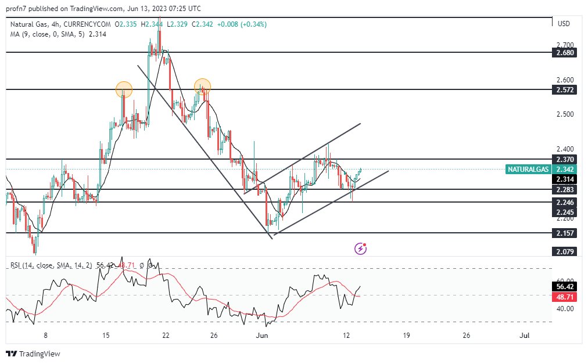Screen dimensions: 588x364
Task: Select the Natural Gas, 4h, CURRENCYCOM title
Action: click(60, 24)
